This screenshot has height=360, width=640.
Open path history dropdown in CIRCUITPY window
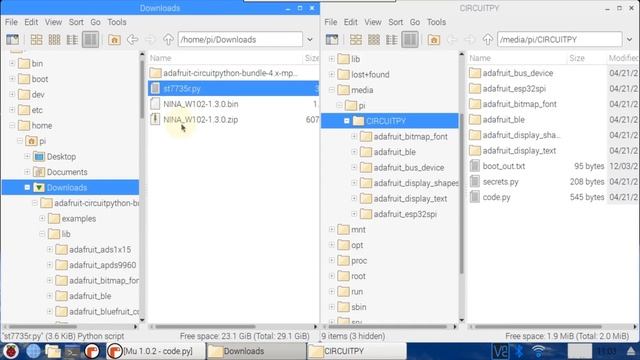point(629,40)
